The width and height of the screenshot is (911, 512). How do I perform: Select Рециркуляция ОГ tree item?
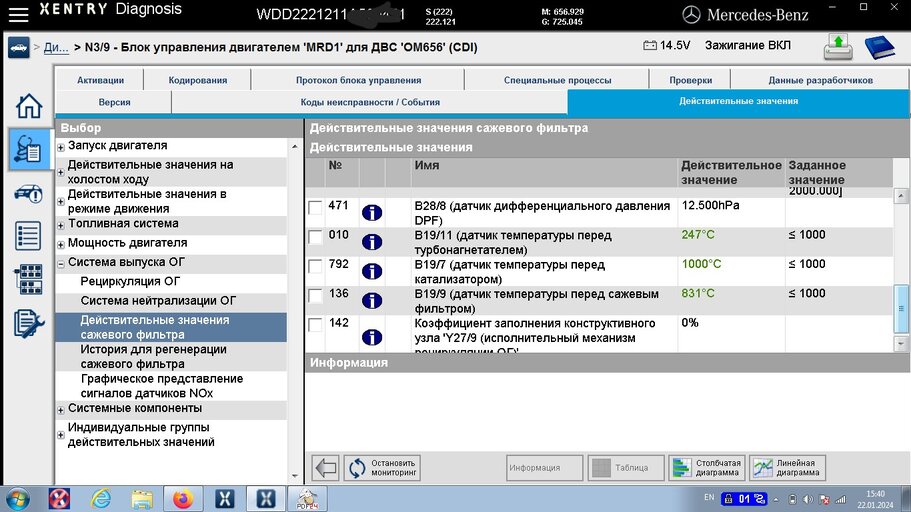pyautogui.click(x=130, y=281)
